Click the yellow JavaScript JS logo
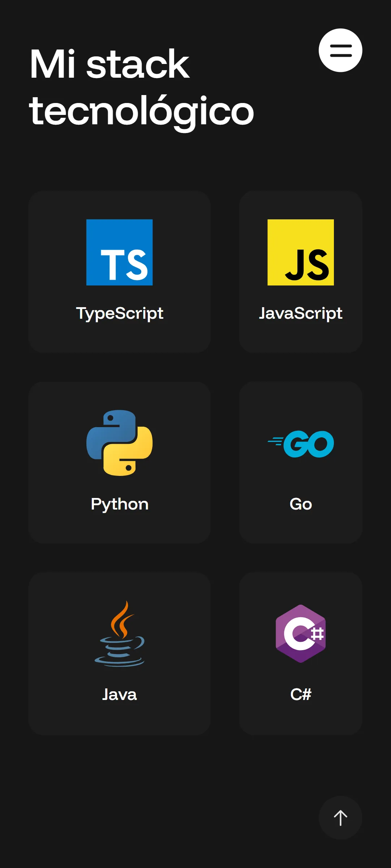The height and width of the screenshot is (868, 391). pyautogui.click(x=301, y=252)
